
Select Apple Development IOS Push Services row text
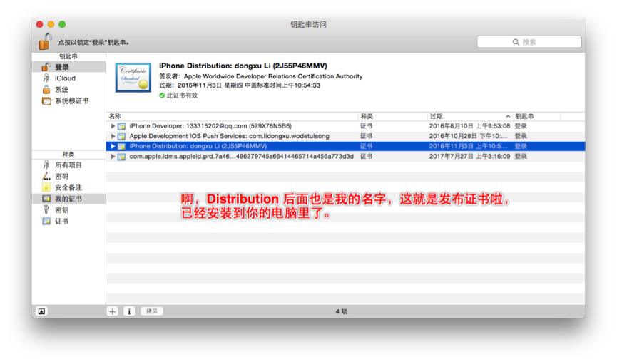click(230, 136)
